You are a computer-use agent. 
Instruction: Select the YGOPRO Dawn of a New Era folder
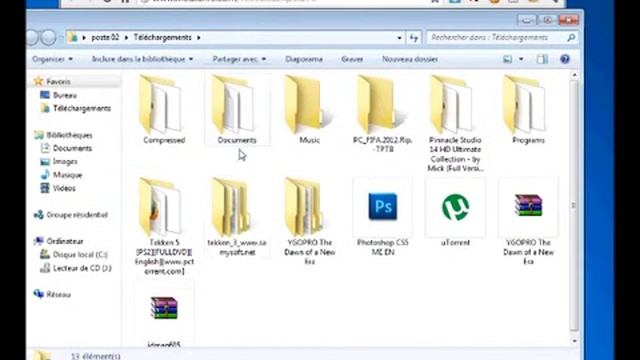[309, 221]
